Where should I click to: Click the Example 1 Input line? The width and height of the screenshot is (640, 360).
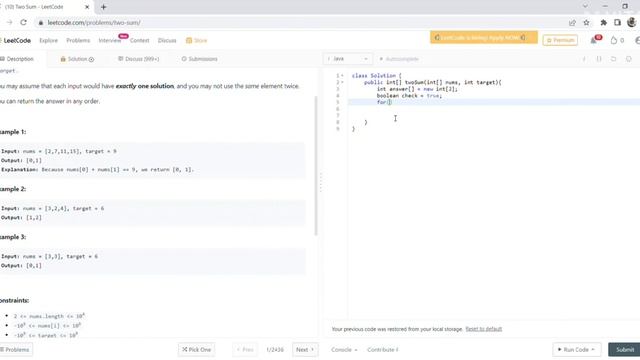(x=59, y=151)
